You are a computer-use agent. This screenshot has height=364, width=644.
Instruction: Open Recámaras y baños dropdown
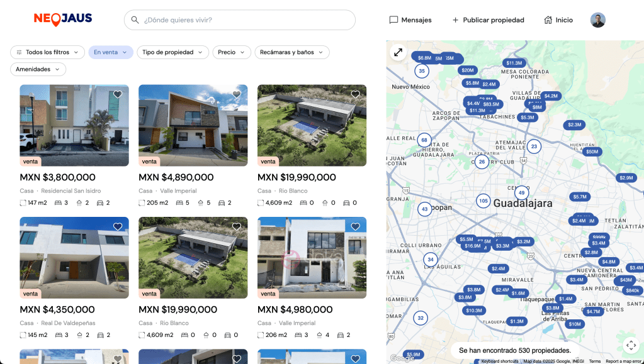292,52
